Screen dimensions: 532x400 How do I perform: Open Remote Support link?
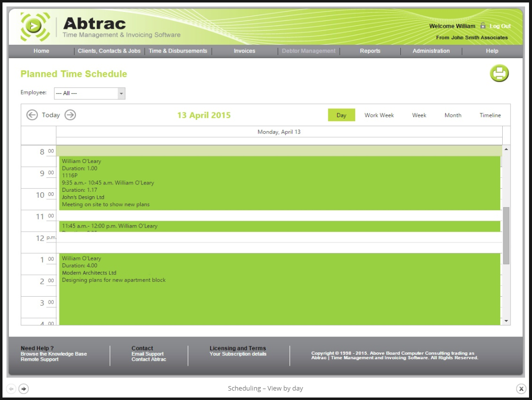pos(39,359)
